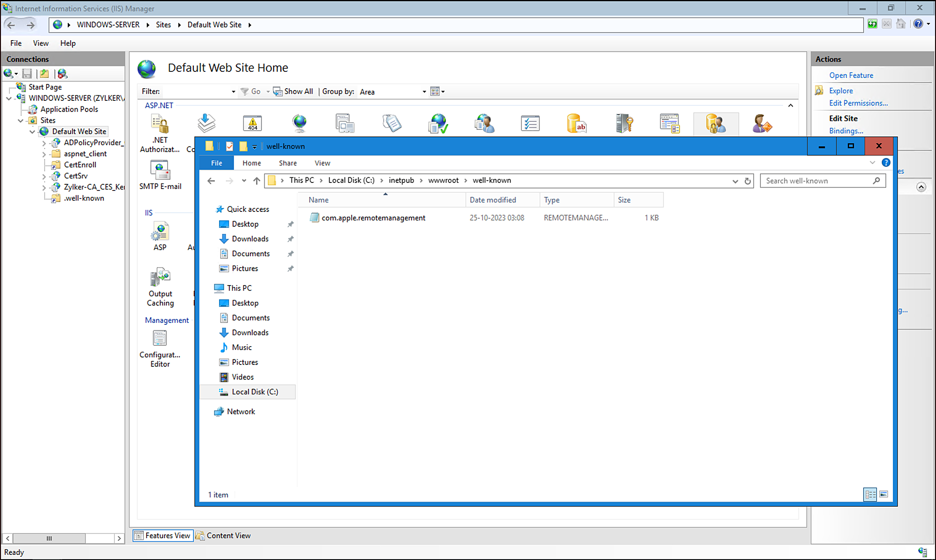Expand the CertSrv tree node
The height and width of the screenshot is (560, 936).
pos(44,176)
